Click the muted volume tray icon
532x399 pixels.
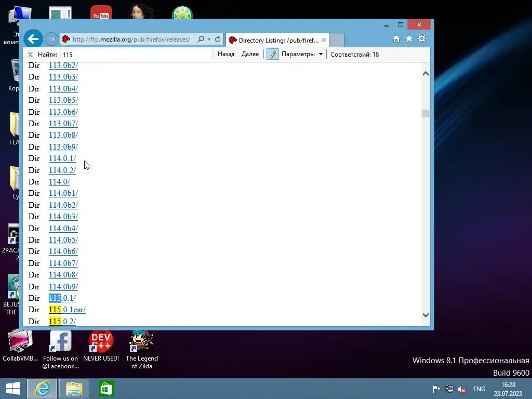pyautogui.click(x=462, y=389)
